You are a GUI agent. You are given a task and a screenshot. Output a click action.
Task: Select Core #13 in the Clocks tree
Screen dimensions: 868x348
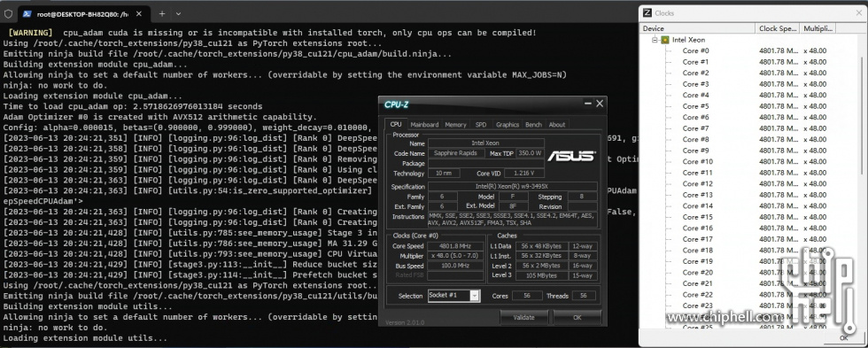click(x=698, y=195)
